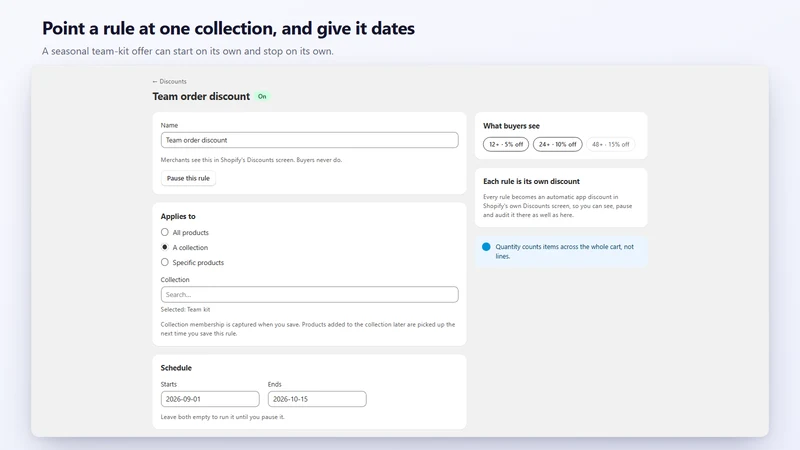Go back via the Discounts link
This screenshot has height=450, width=800.
click(x=169, y=81)
